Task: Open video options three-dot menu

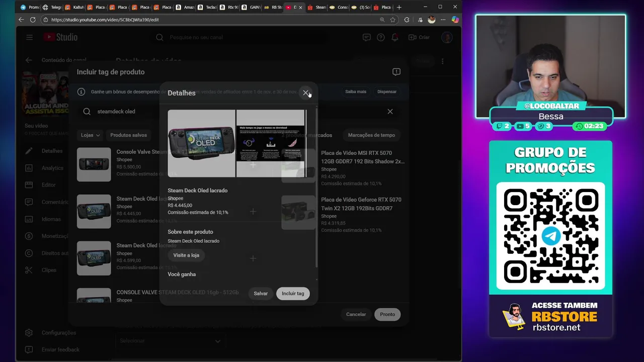Action: pos(442,61)
